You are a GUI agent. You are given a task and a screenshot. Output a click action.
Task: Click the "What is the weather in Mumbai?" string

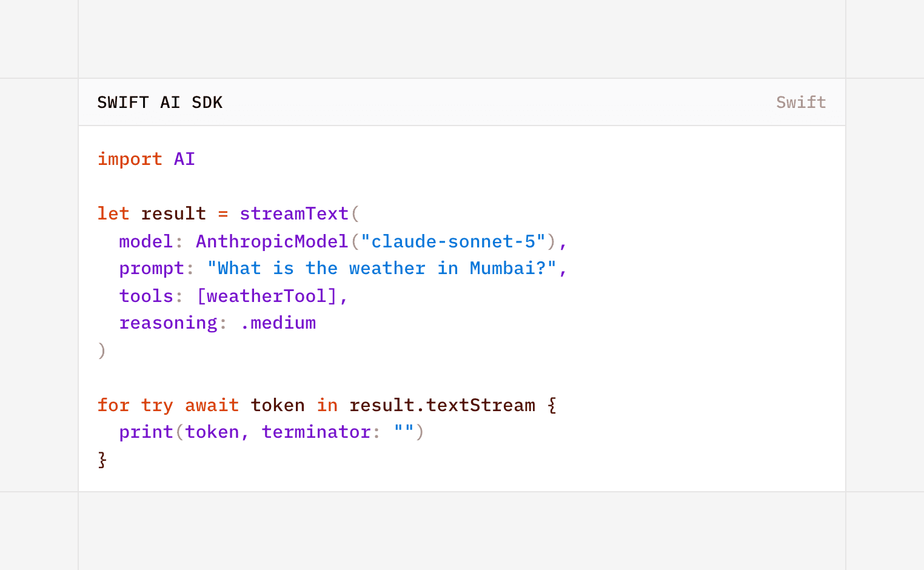[382, 268]
